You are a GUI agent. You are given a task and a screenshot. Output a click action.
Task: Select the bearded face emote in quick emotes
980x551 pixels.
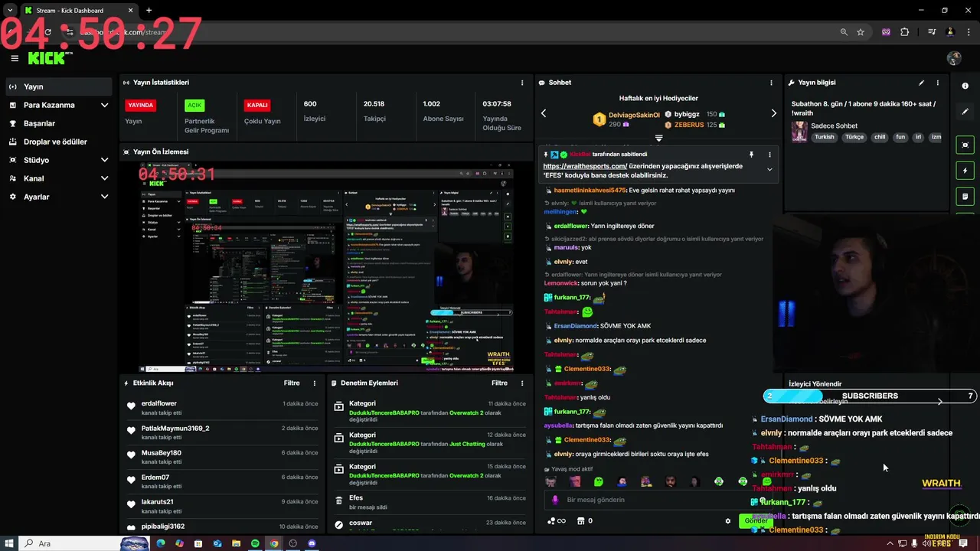(671, 481)
